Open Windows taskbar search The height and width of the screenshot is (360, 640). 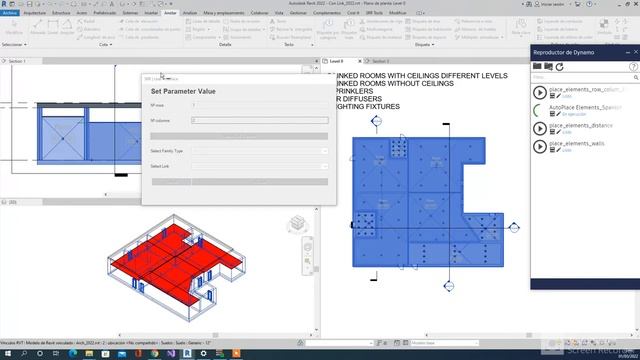[x=24, y=353]
